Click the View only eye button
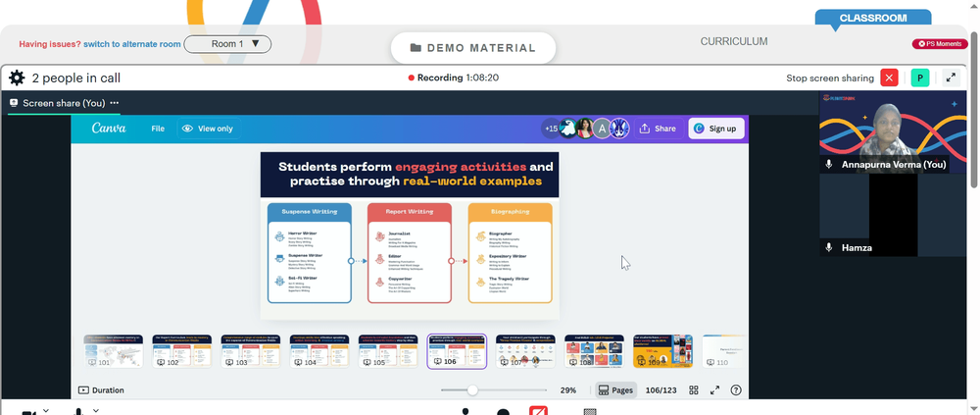Viewport: 980px width, 415px height. (209, 129)
